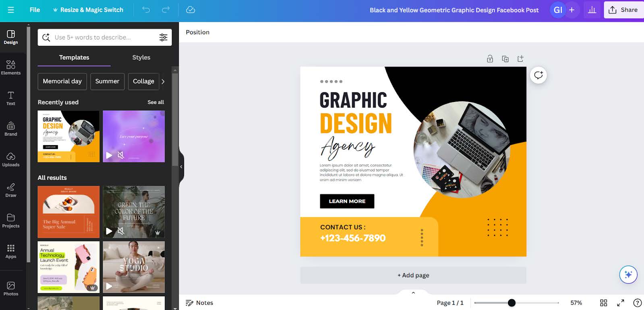The height and width of the screenshot is (310, 644).
Task: Open the Magic assistant sparkle button
Action: click(x=628, y=275)
